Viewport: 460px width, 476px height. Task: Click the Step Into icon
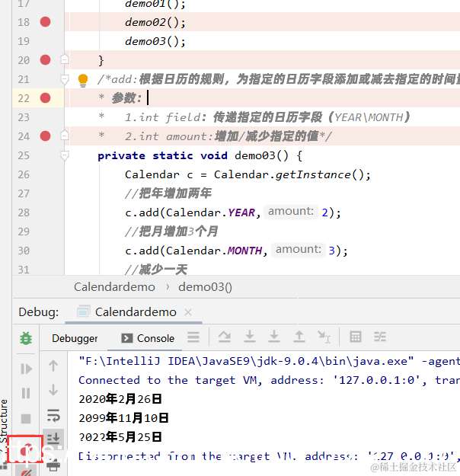(250, 337)
